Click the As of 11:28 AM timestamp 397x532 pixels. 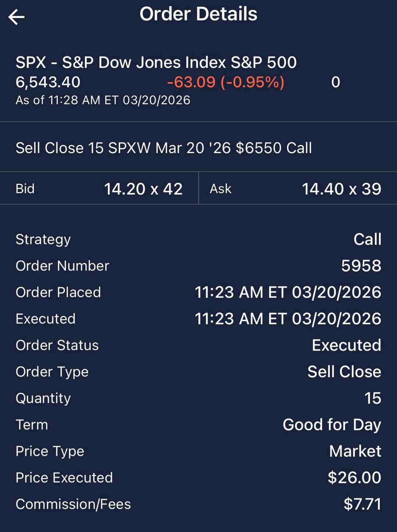coord(103,100)
